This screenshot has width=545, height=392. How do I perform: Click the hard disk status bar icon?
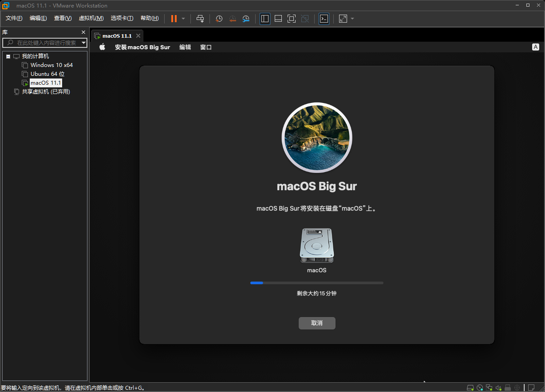[470, 388]
